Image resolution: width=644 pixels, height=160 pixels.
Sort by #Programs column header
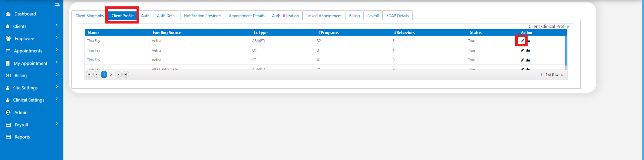(328, 33)
